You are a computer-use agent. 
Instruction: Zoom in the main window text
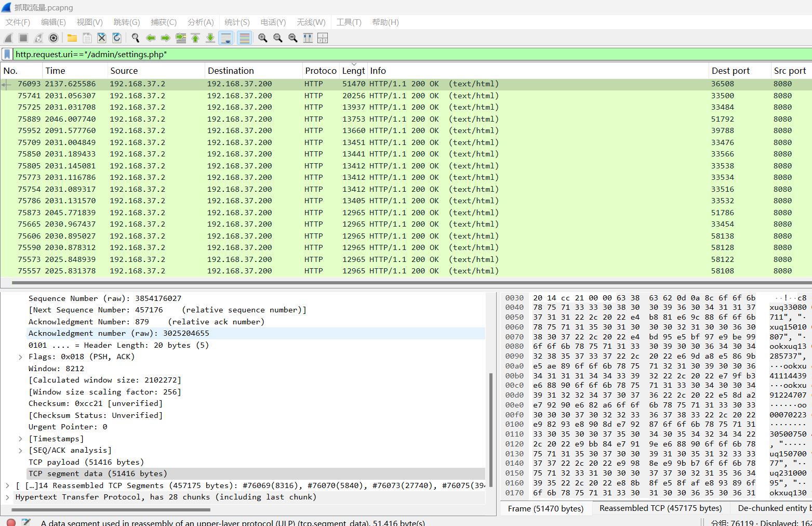pyautogui.click(x=263, y=38)
